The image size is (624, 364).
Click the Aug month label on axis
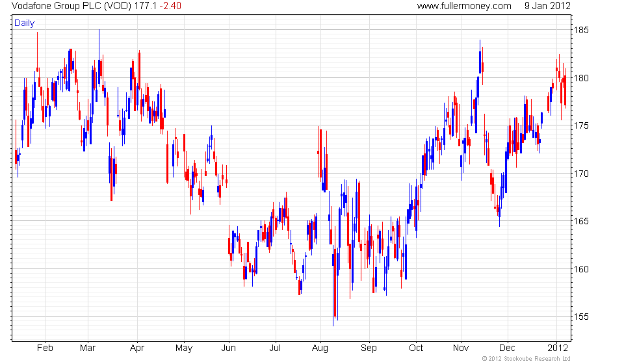pyautogui.click(x=320, y=348)
